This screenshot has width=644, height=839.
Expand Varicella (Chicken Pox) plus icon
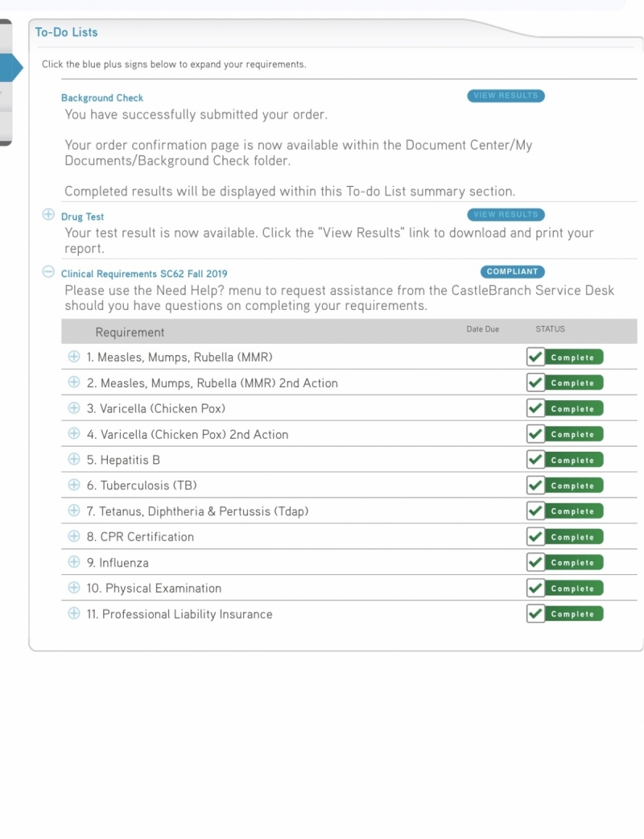coord(74,407)
